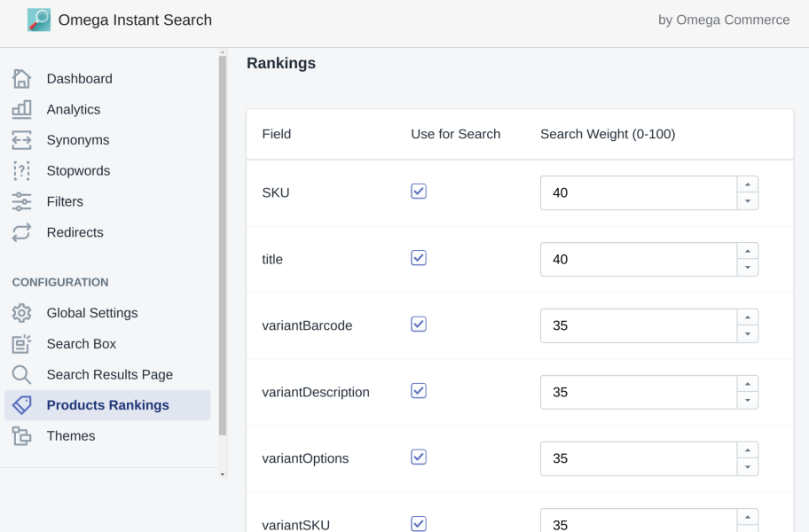Click the Themes icon
Screen dimensions: 809x532
(21, 436)
